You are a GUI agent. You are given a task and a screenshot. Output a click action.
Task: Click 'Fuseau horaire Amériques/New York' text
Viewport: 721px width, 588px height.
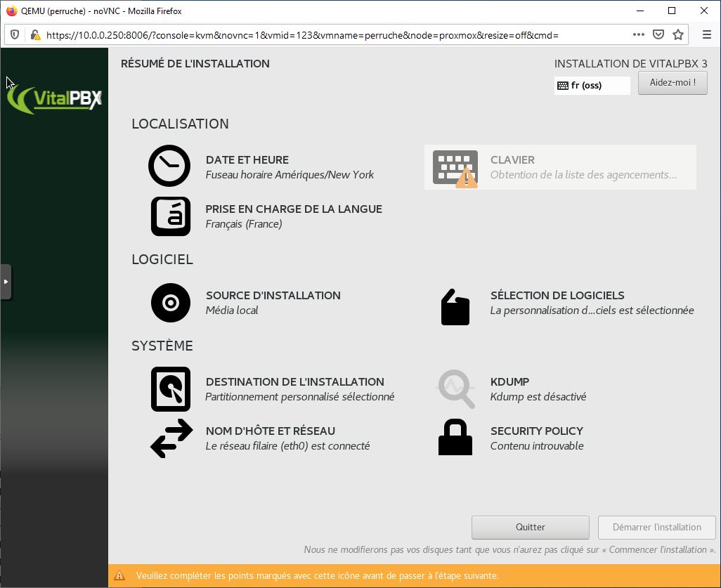pos(290,175)
